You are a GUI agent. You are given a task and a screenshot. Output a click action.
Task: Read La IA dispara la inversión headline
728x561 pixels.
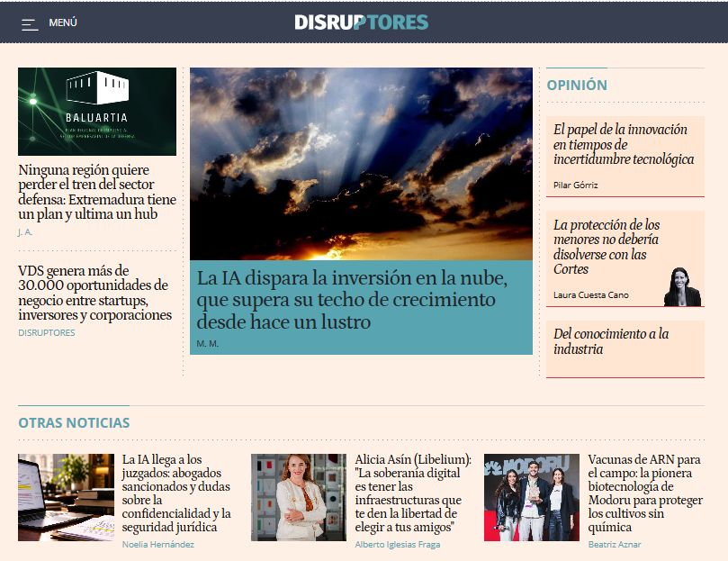352,300
